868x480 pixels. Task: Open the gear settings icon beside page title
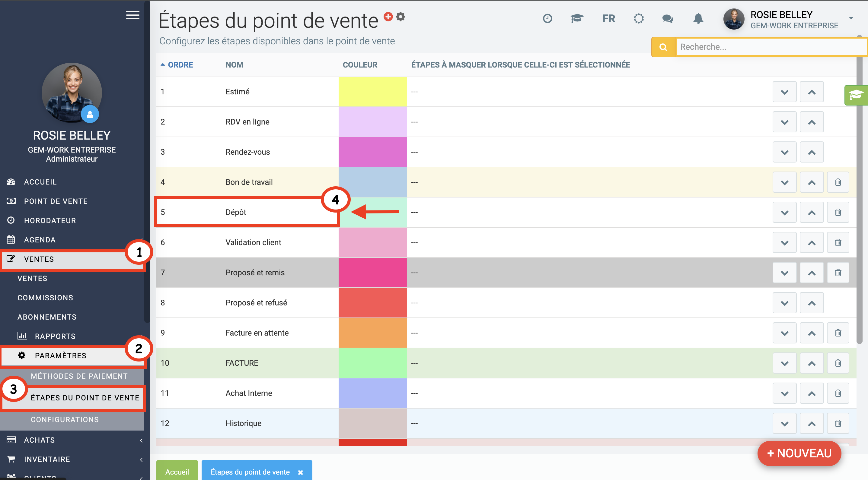(400, 17)
